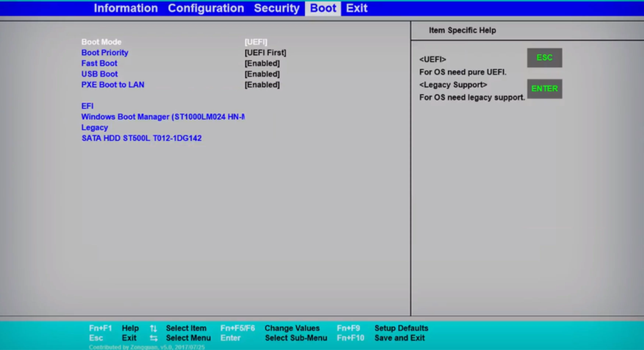
Task: Click the Select Sub-Menu label
Action: point(296,338)
